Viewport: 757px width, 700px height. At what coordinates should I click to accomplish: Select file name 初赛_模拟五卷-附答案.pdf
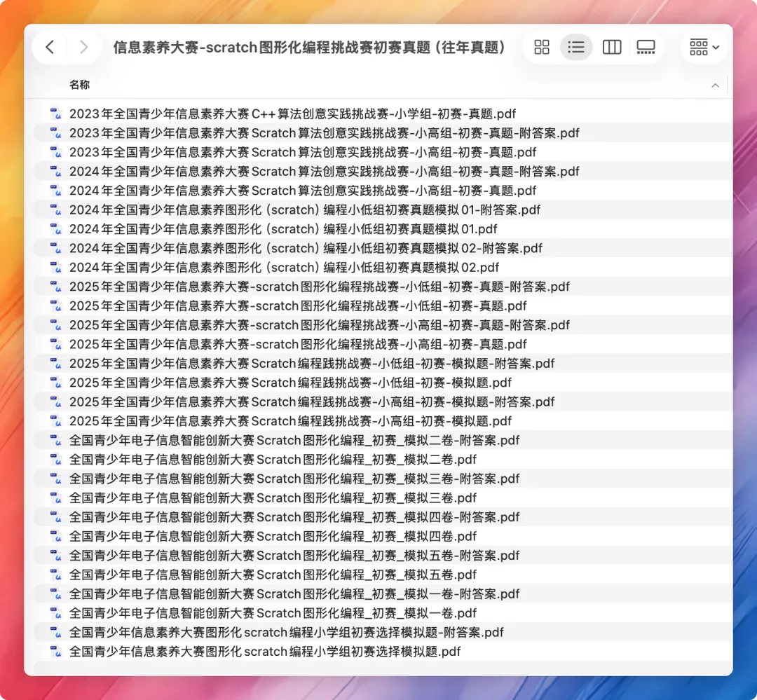294,556
